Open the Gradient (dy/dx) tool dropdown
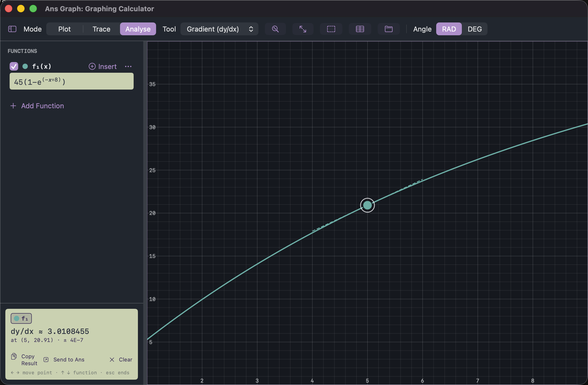The width and height of the screenshot is (588, 385). [219, 29]
